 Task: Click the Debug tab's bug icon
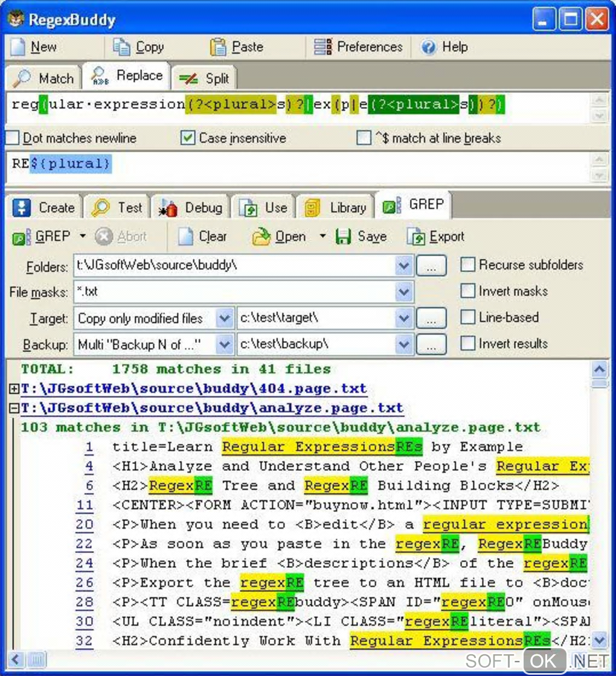(x=168, y=208)
